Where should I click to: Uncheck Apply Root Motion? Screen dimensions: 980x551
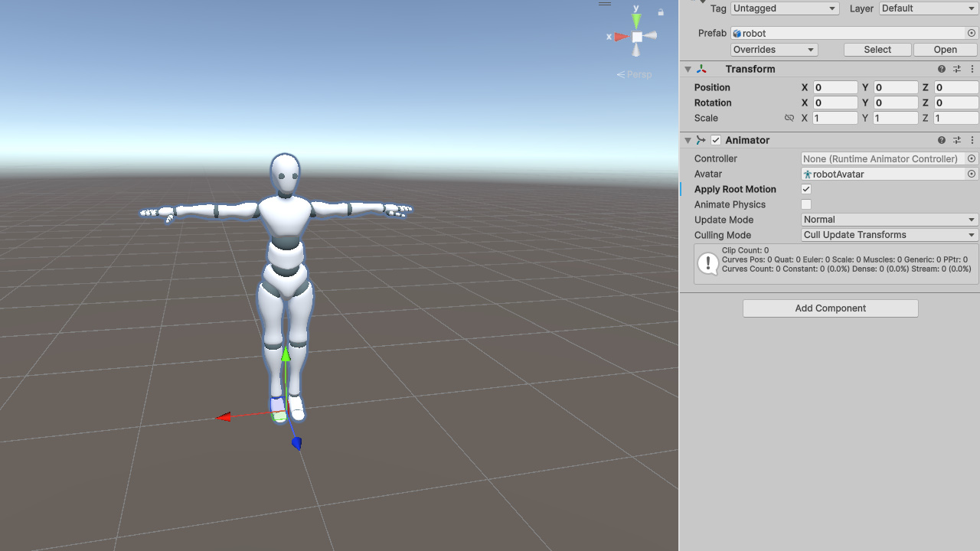pyautogui.click(x=806, y=189)
